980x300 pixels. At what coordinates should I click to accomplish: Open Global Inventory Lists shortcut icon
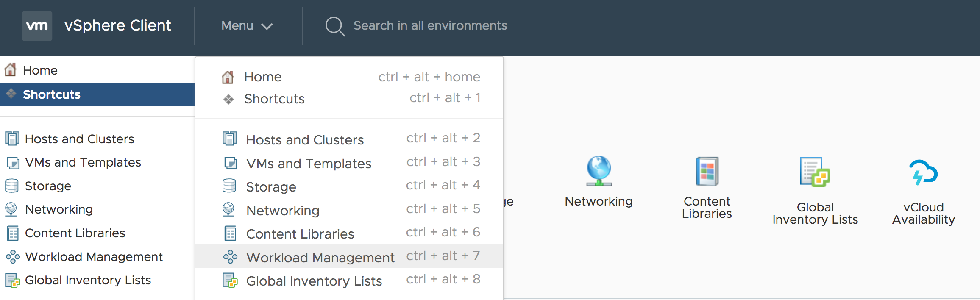click(815, 172)
